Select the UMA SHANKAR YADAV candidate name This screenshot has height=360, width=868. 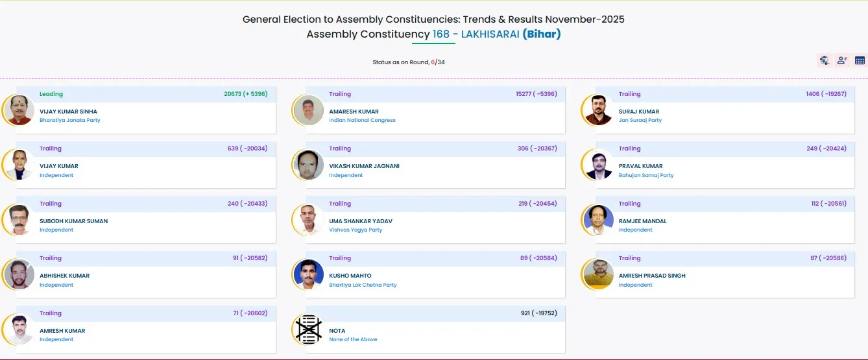[x=361, y=221]
